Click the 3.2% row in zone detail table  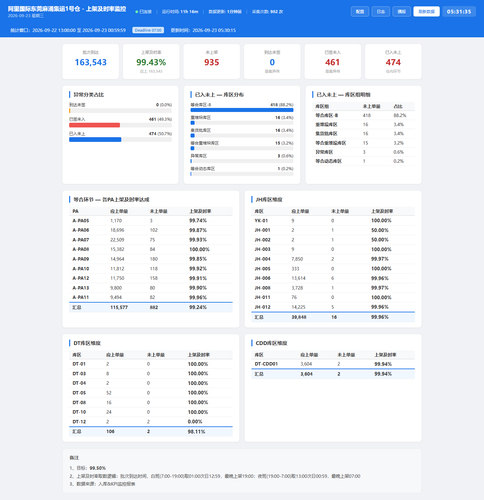click(x=363, y=143)
